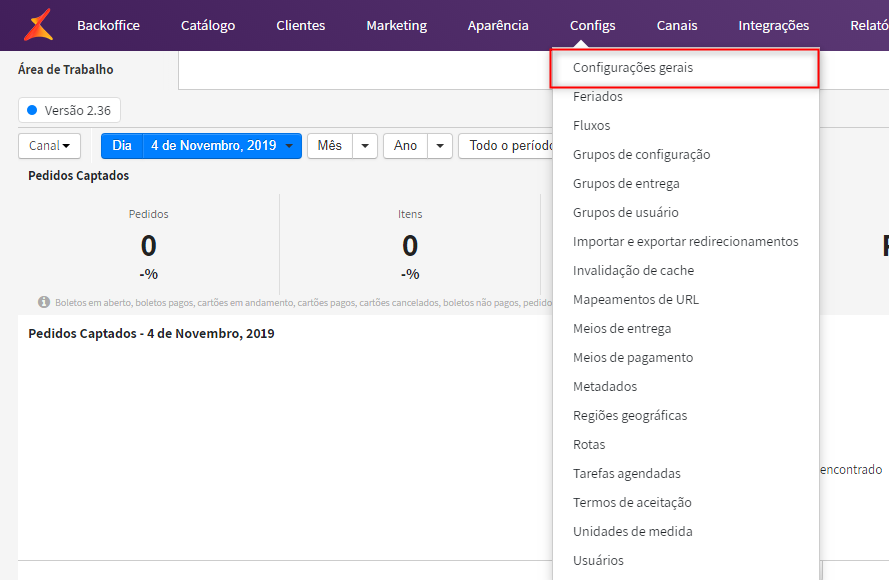The image size is (889, 580).
Task: Switch to Área de Trabalho tab
Action: pyautogui.click(x=66, y=69)
